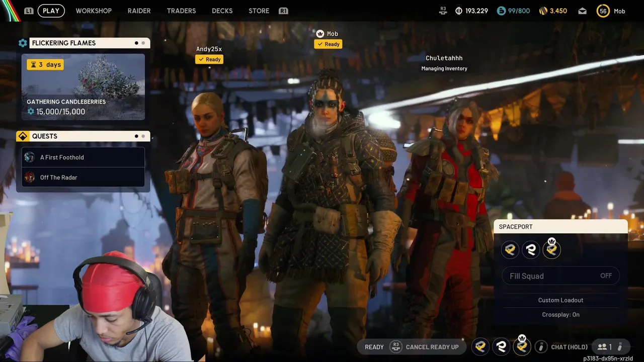This screenshot has height=362, width=644.
Task: Open the Mob profile name
Action: [619, 11]
